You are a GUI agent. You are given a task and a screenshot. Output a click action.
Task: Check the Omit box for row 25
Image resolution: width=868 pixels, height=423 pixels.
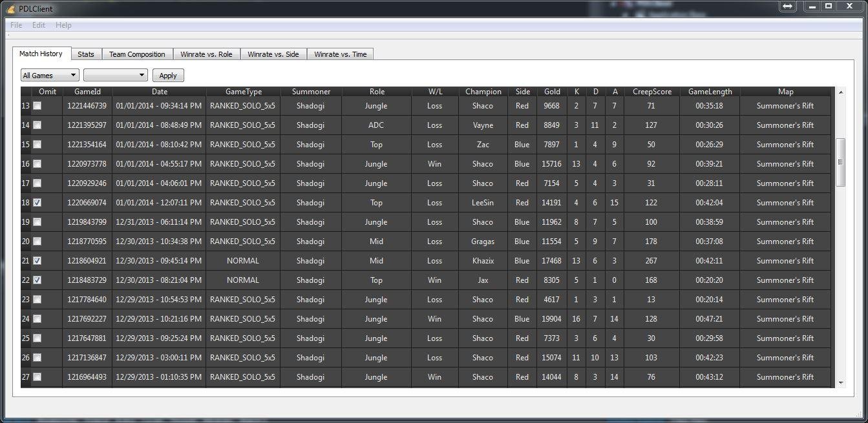click(x=37, y=338)
